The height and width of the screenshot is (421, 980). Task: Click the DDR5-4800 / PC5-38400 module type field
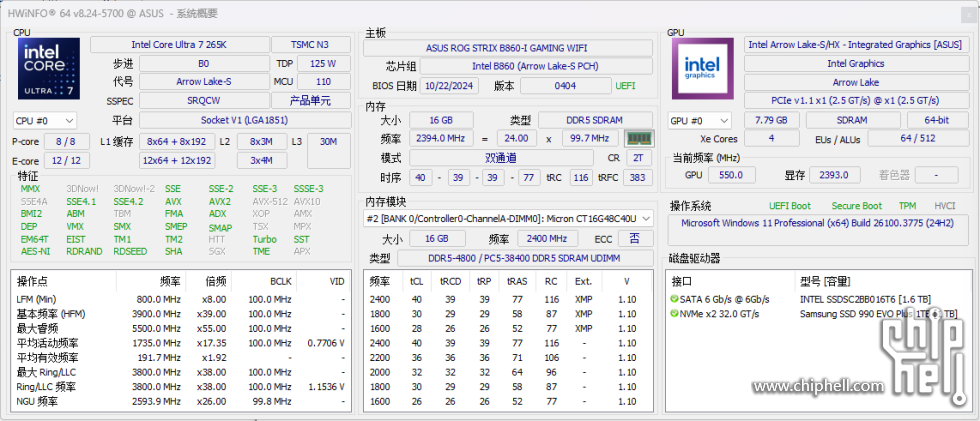[x=525, y=259]
